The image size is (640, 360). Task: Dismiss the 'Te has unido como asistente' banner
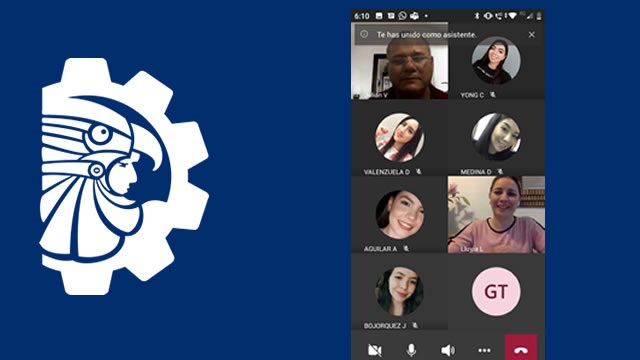531,35
